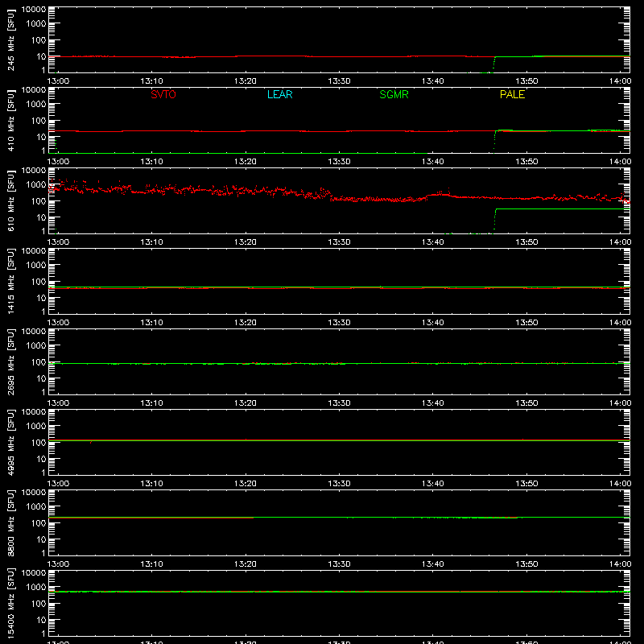Click the 1000 value on the 610 MHz axis
644x644 pixels.
[x=36, y=184]
